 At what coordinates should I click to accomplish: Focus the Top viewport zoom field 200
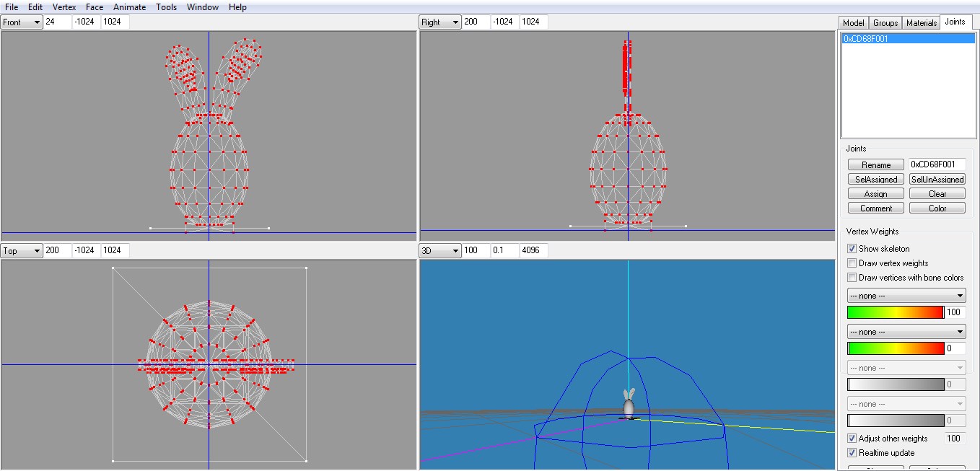tap(58, 251)
